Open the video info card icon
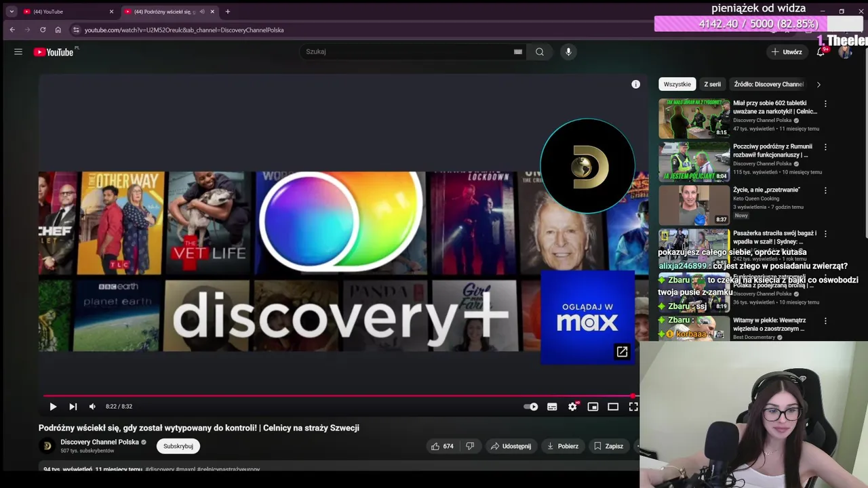868x488 pixels. coord(635,84)
